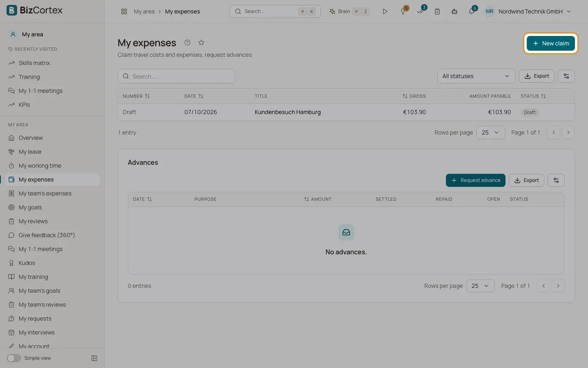This screenshot has width=588, height=368.
Task: Open My leave in the sidebar
Action: [52, 152]
